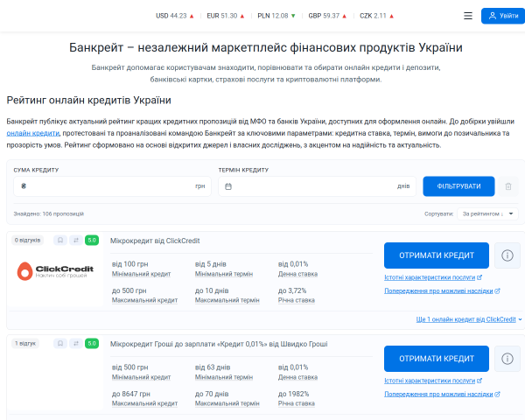Open Істотні характеристики послуги link for ClickCredit
525x420 pixels.
433,277
